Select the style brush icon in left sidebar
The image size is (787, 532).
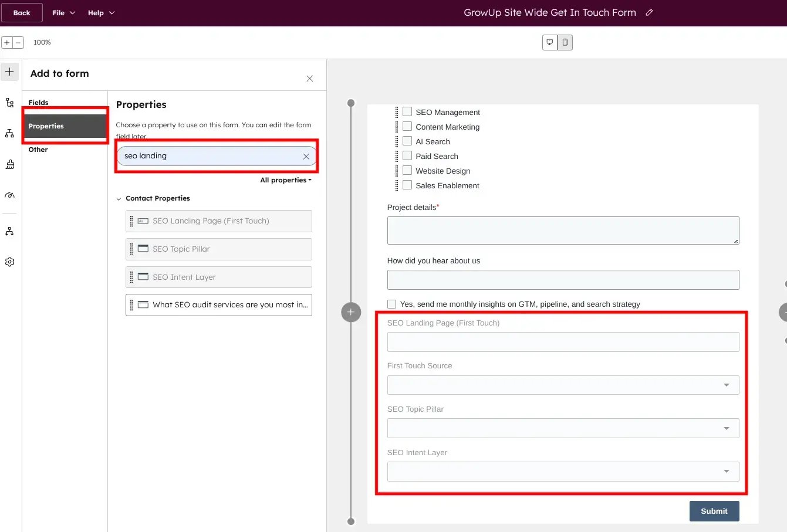[9, 164]
